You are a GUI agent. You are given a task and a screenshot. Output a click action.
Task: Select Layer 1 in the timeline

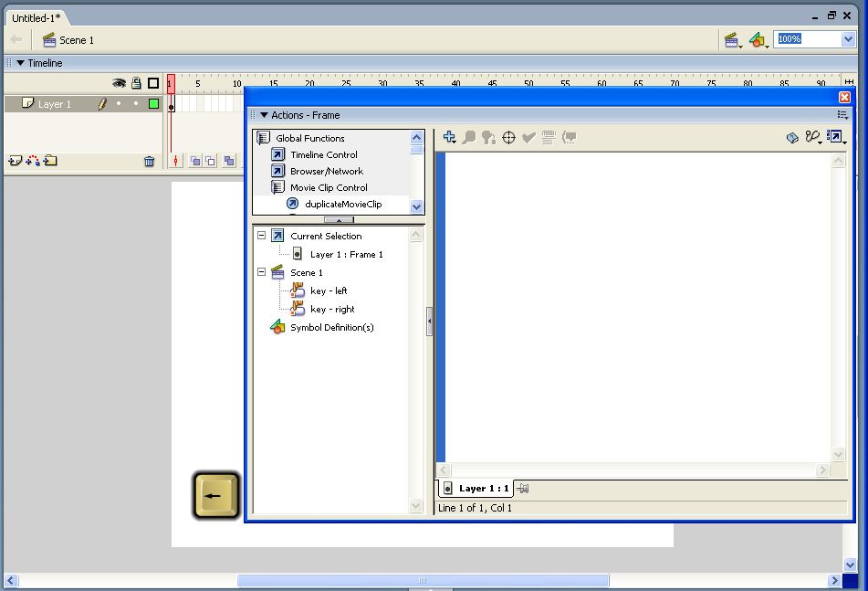pos(54,104)
